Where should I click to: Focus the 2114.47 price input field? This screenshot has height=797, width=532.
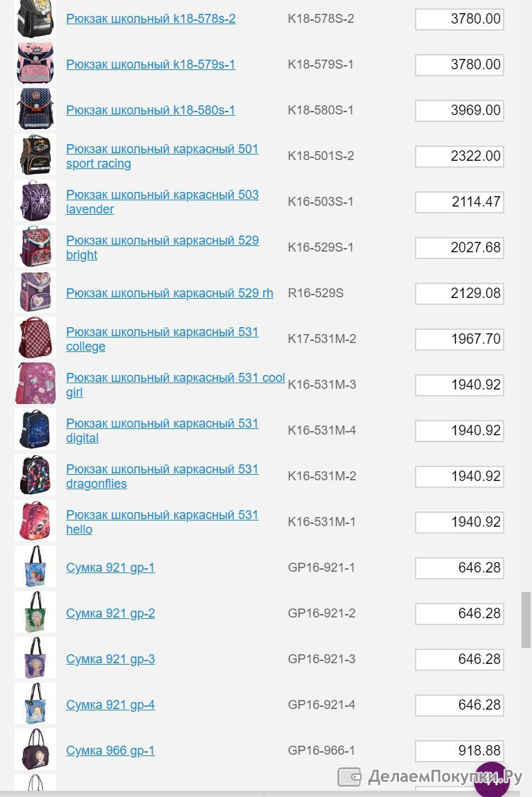tap(459, 202)
